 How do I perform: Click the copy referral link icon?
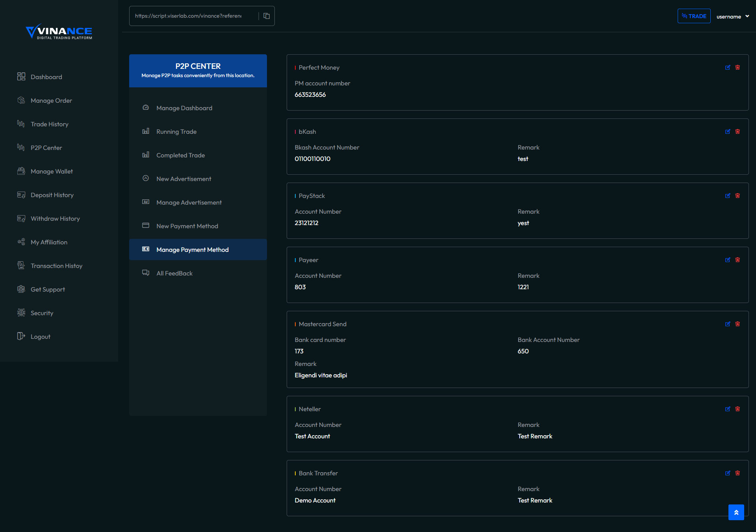pyautogui.click(x=267, y=16)
